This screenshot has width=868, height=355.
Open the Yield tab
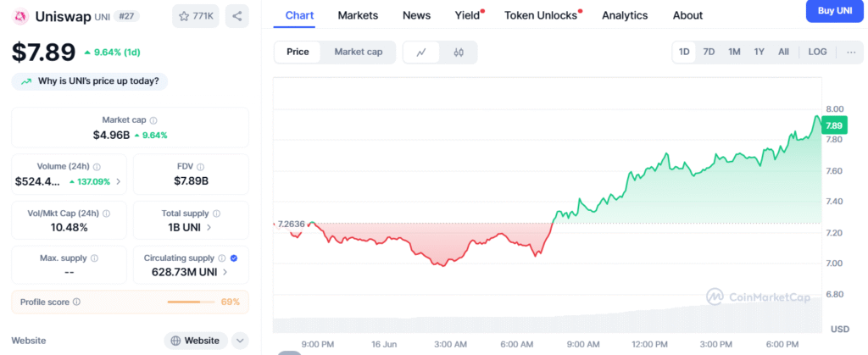468,15
